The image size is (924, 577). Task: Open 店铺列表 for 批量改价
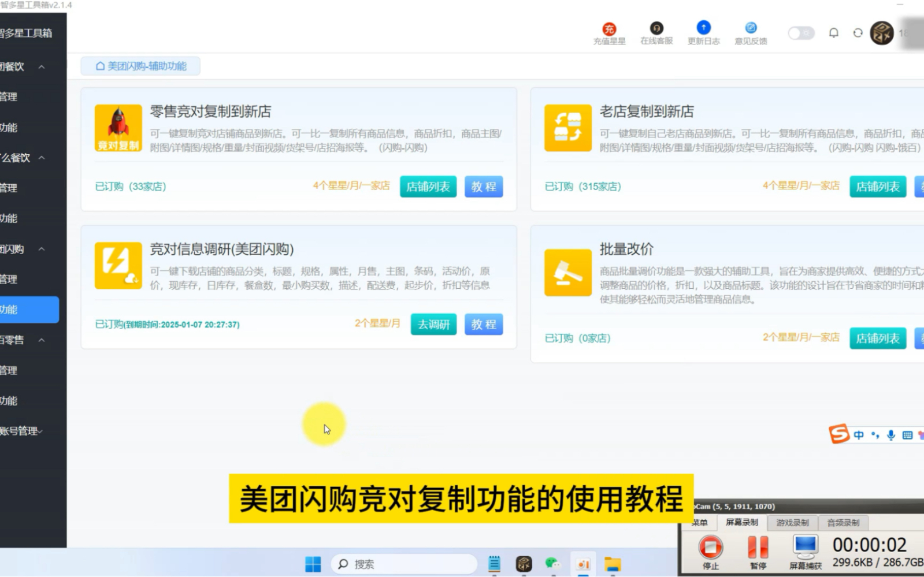coord(878,338)
